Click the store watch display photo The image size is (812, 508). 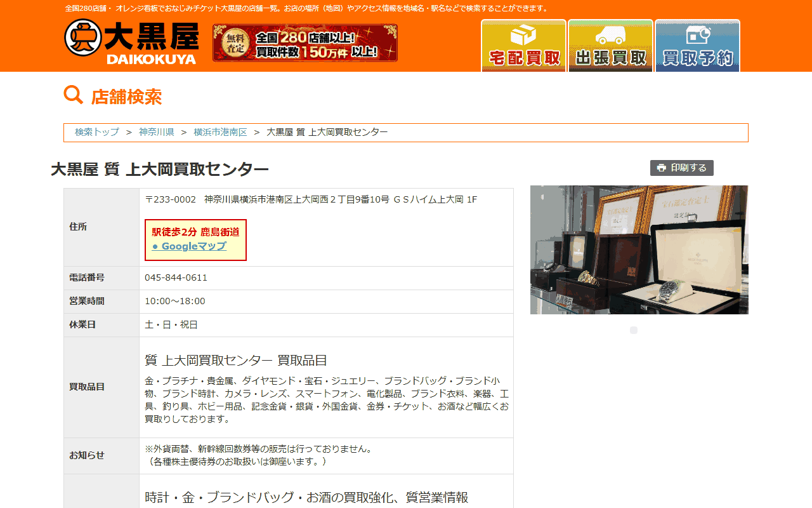coord(639,250)
